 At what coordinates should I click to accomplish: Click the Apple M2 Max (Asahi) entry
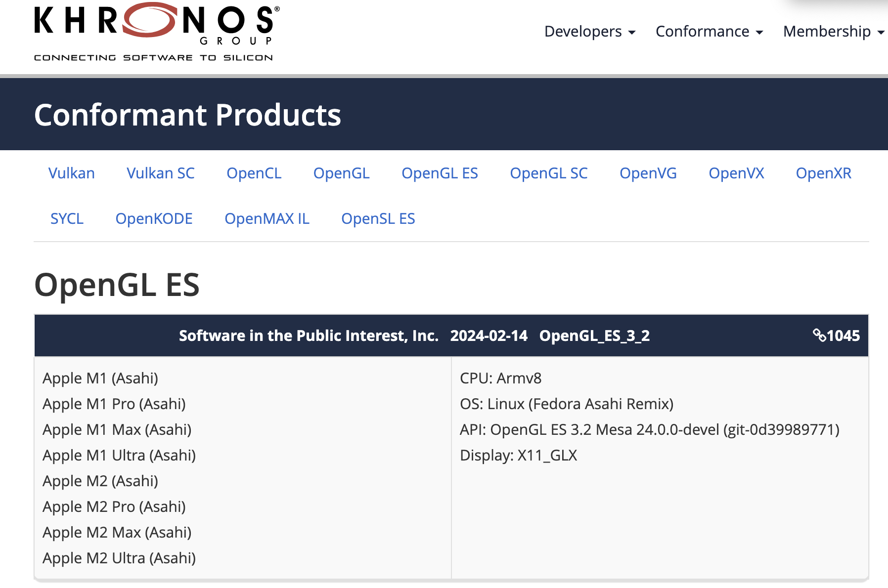[x=117, y=532]
